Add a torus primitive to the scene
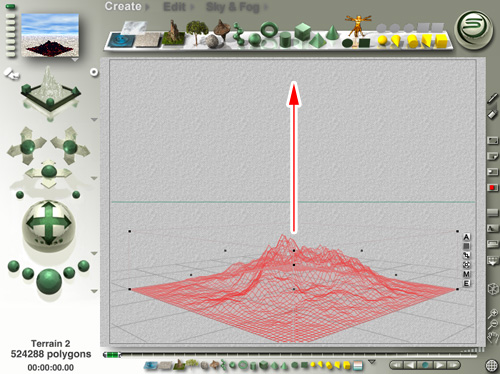The width and height of the screenshot is (500, 374). tap(269, 29)
